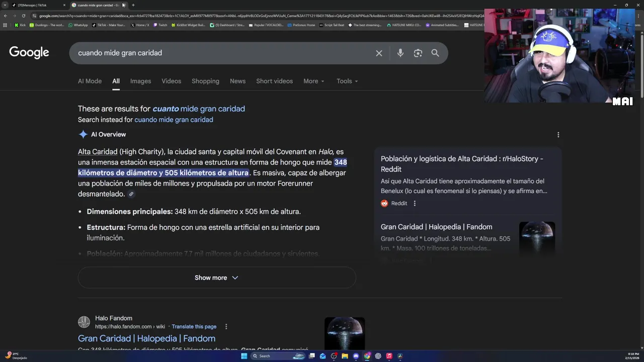The width and height of the screenshot is (644, 362).
Task: Open the tab list dropdown arrow
Action: tap(5, 5)
